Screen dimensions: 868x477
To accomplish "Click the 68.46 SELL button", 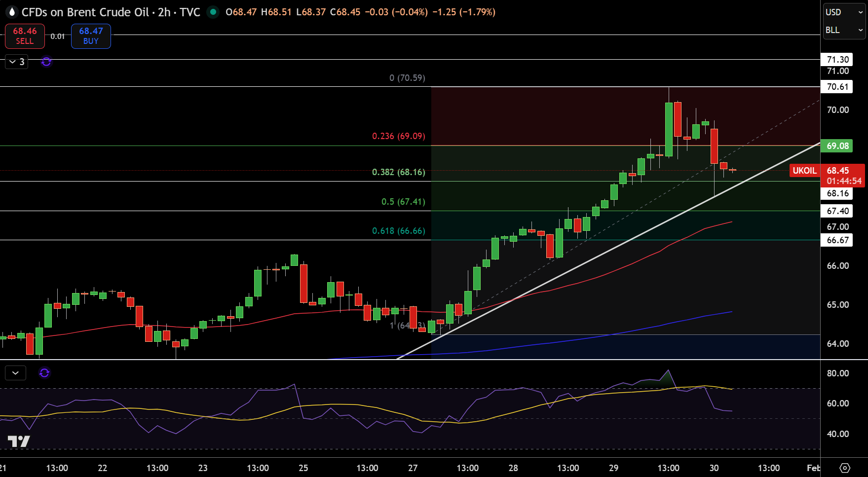I will [25, 36].
